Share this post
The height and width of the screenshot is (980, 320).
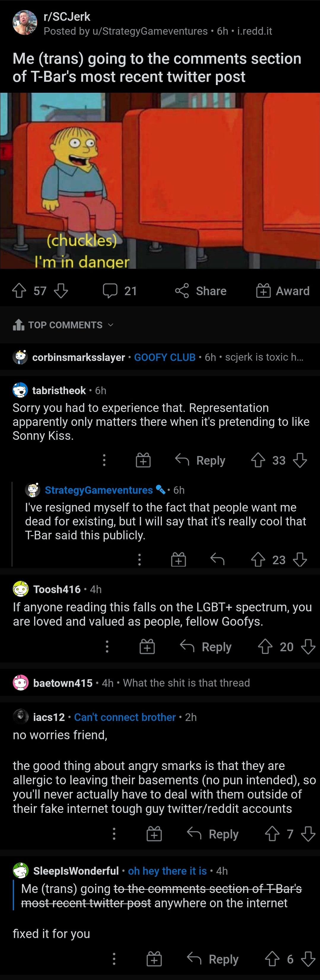click(201, 291)
